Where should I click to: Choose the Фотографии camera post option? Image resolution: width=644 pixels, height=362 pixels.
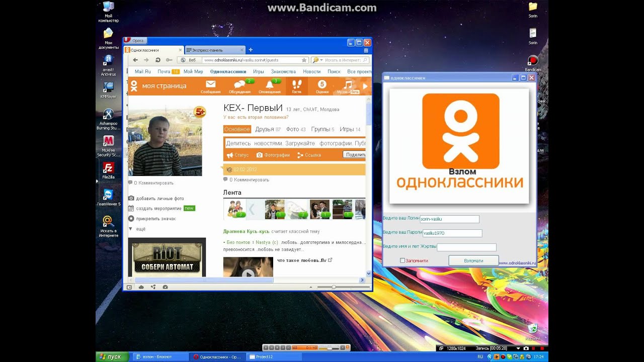pos(273,155)
